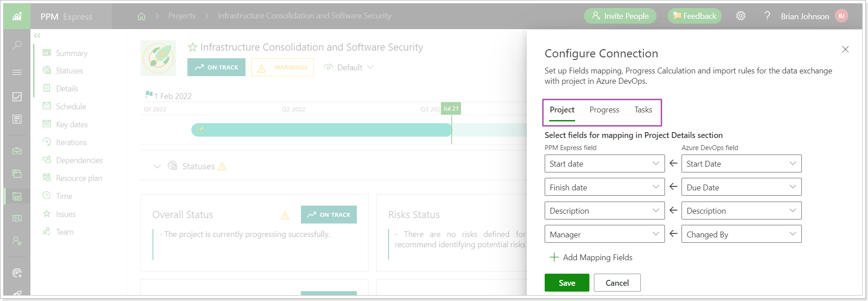
Task: Open the Team section
Action: 64,232
